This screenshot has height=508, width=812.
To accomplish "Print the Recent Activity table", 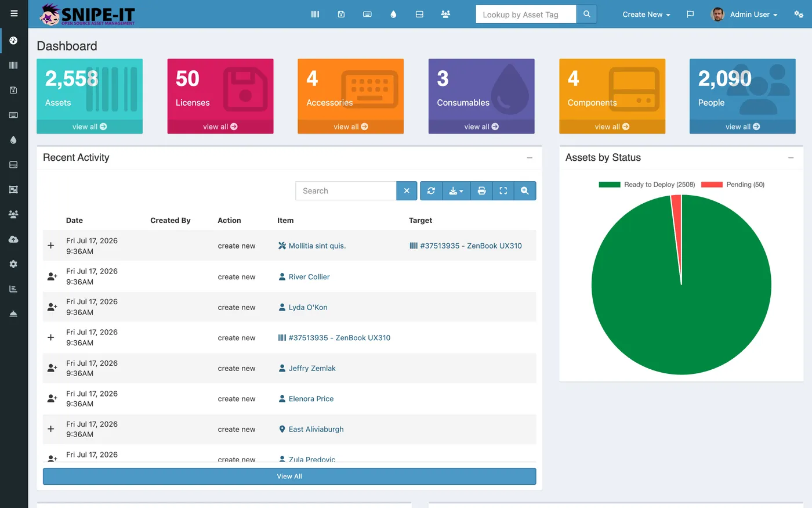I will click(x=481, y=190).
